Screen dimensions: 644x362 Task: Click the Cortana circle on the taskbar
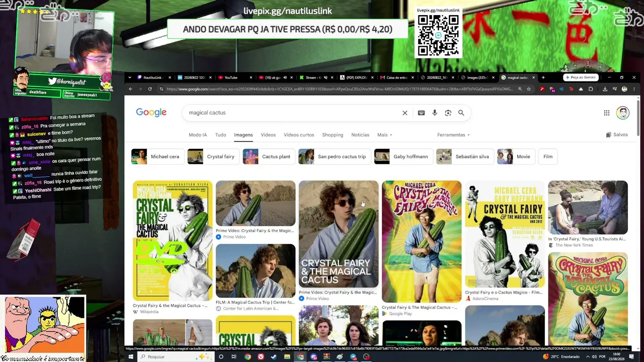point(221,357)
